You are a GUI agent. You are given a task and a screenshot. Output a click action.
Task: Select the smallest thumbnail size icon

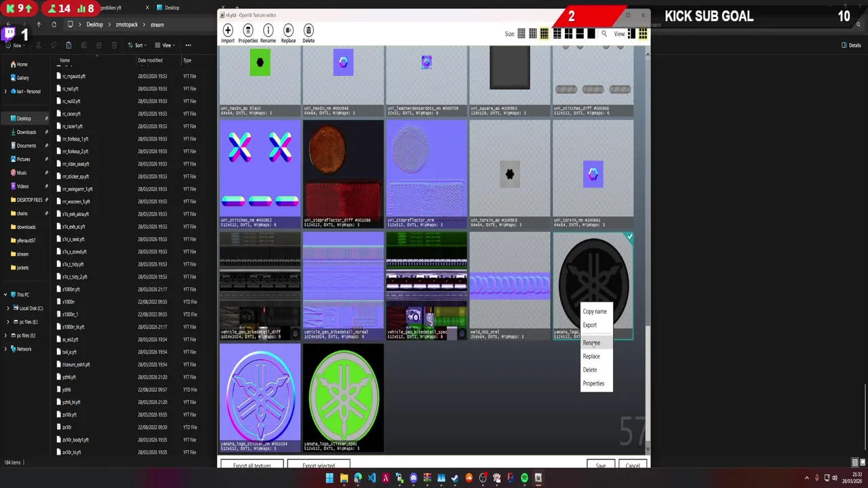(521, 34)
